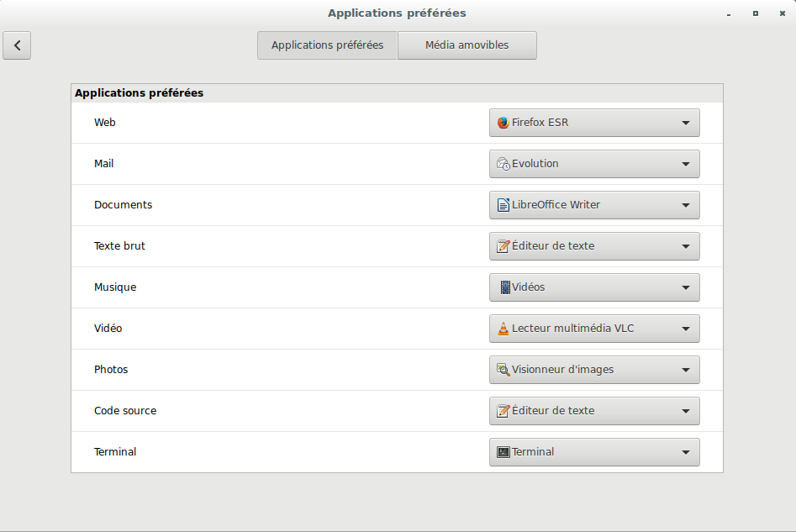Click the Web row label
Screen dimensions: 796x532
click(x=105, y=123)
